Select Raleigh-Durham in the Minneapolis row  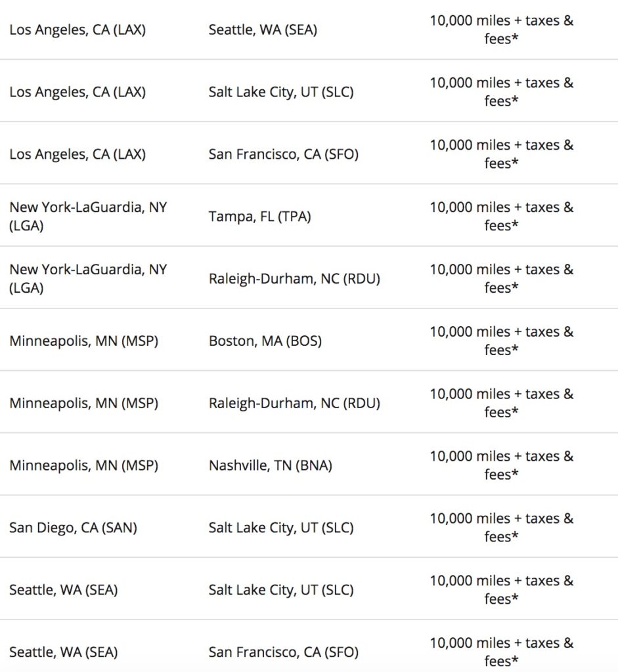tap(294, 404)
